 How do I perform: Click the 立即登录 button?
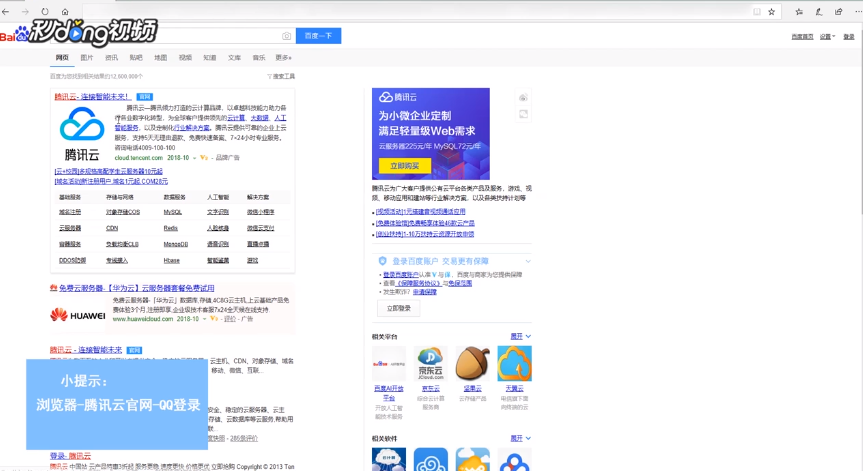pos(398,308)
